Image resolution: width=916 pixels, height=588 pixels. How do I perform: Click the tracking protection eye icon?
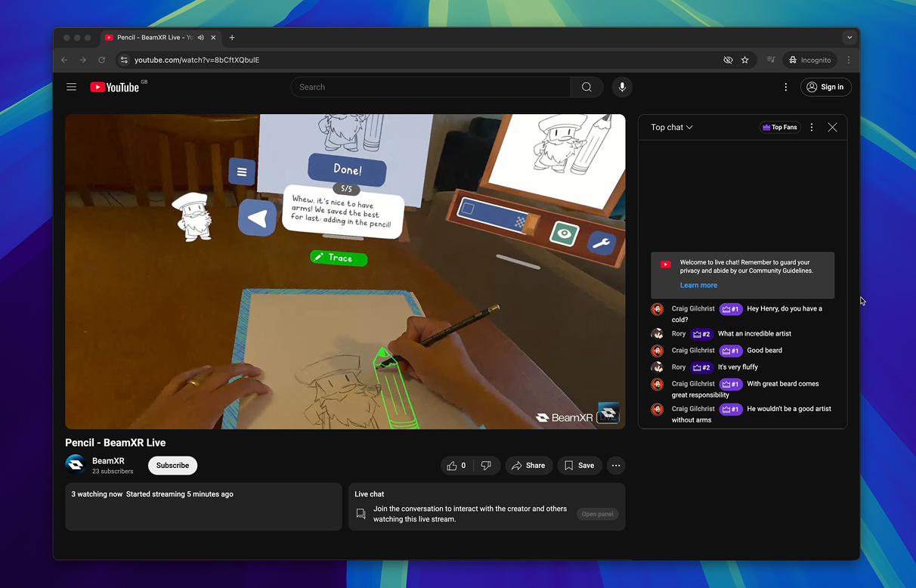(728, 60)
